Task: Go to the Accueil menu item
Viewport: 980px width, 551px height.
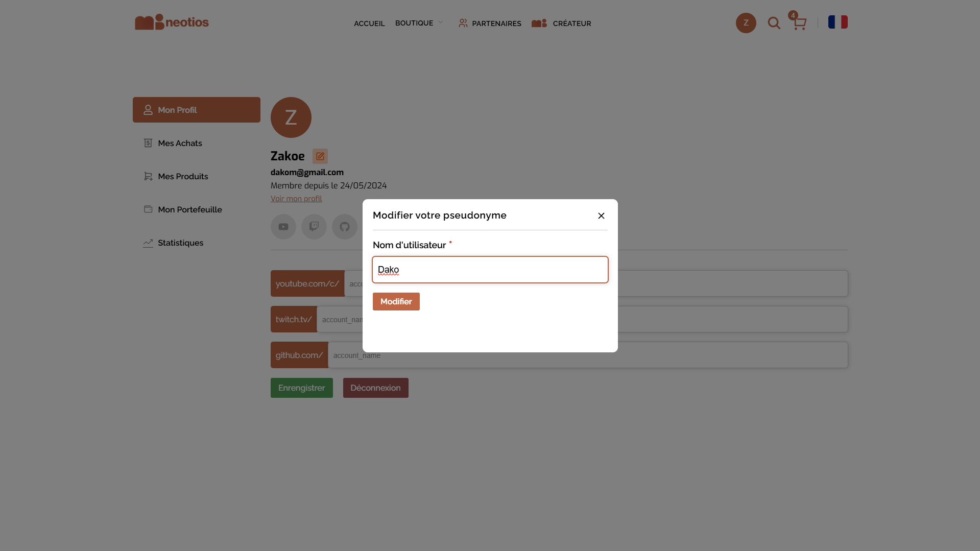Action: click(369, 23)
